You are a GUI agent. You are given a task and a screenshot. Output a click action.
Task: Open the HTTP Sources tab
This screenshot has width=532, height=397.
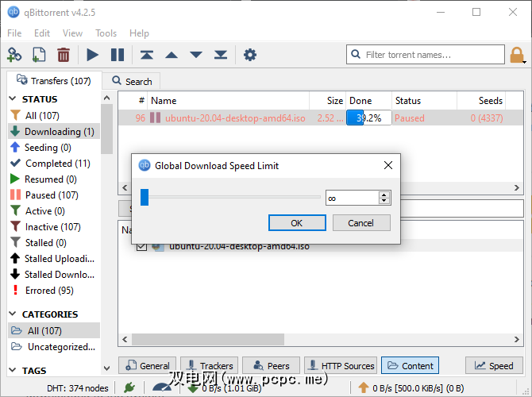click(x=341, y=365)
